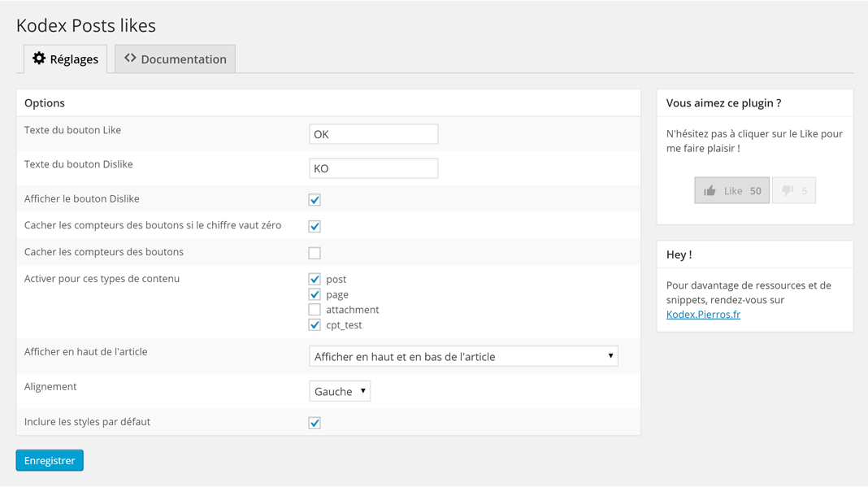Open the article display position dropdown
The height and width of the screenshot is (487, 868).
(x=463, y=356)
